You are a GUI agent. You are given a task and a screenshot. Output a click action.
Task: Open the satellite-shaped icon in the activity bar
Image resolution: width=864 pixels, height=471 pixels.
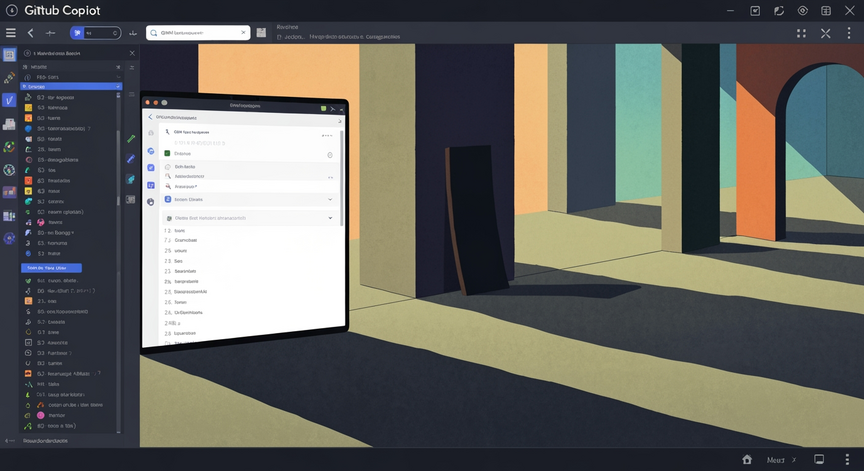click(9, 78)
